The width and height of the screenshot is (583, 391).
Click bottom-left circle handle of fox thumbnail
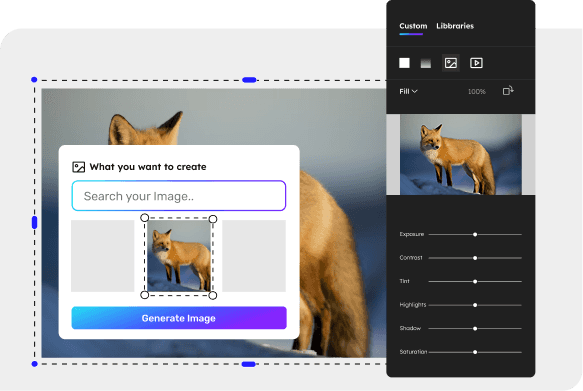(145, 295)
